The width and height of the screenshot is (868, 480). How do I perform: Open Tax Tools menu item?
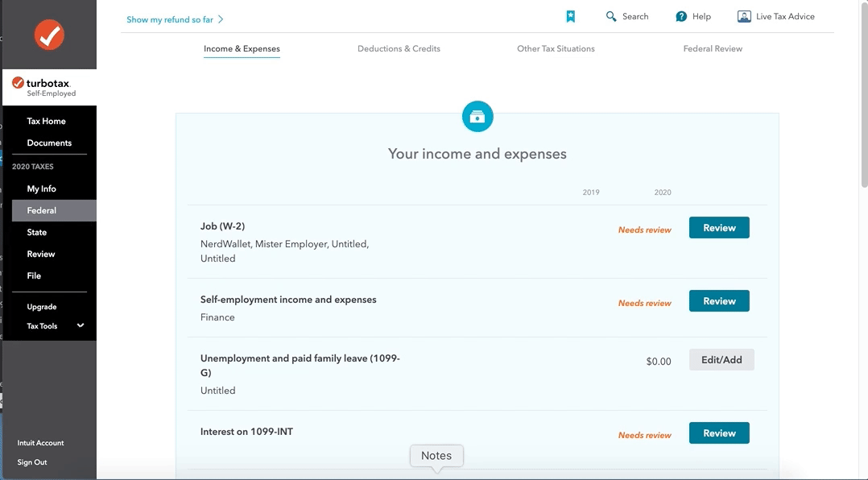coord(42,326)
